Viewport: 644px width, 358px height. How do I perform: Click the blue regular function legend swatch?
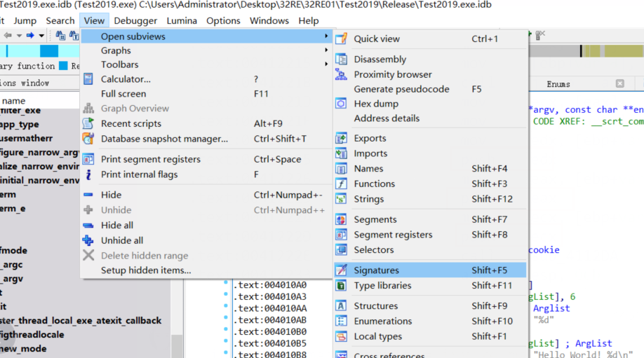(x=63, y=66)
